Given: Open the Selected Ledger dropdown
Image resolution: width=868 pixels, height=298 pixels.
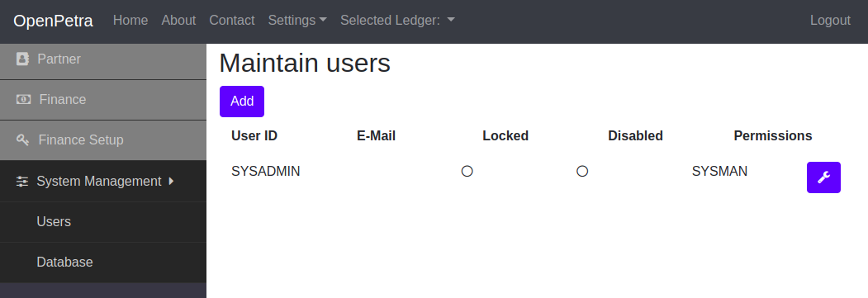Looking at the screenshot, I should pyautogui.click(x=397, y=21).
